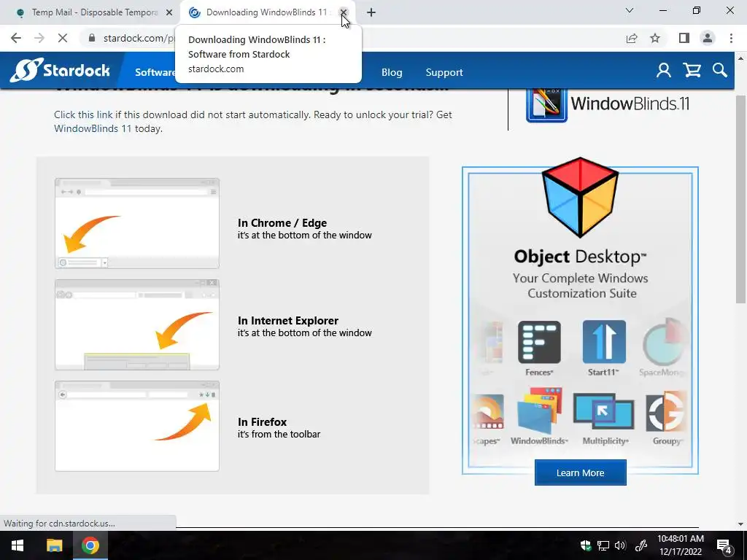Close the Downloading WindowBlinds tab
The width and height of the screenshot is (747, 560).
click(x=343, y=12)
